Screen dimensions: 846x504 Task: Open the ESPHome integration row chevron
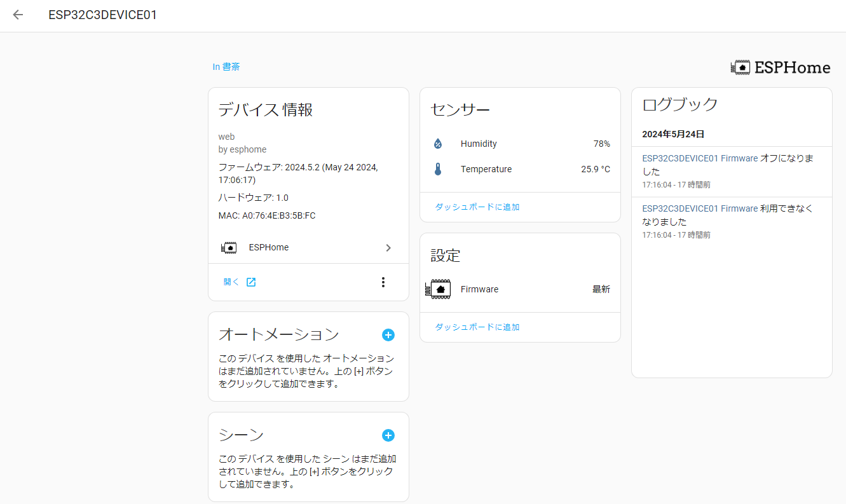pyautogui.click(x=388, y=248)
